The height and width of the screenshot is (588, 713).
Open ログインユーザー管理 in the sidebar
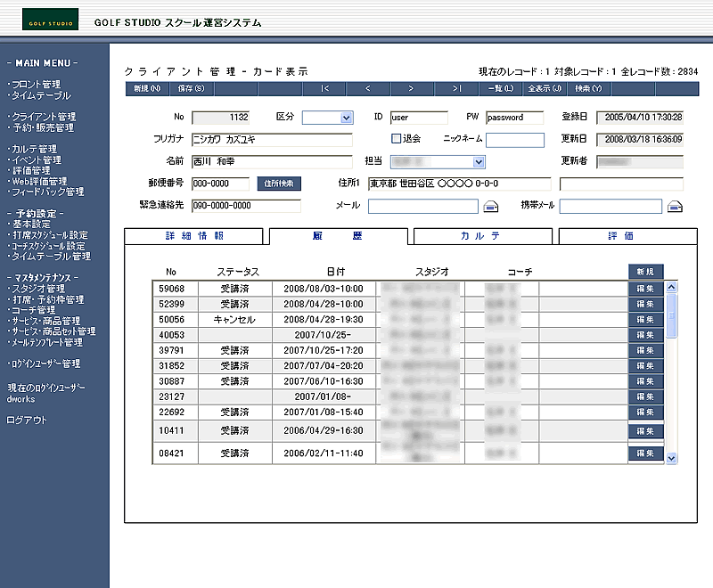coord(45,363)
